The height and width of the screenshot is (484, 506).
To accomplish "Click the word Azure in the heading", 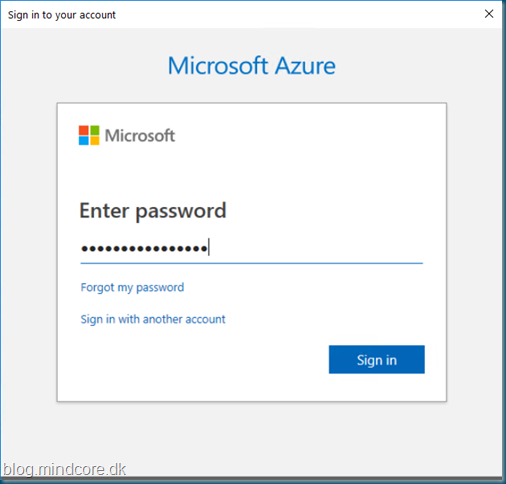I will pos(305,66).
